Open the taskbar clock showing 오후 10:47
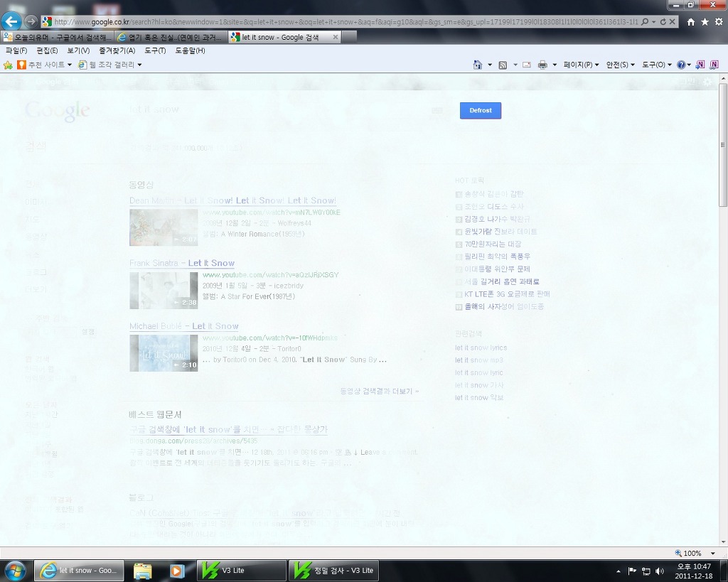The height and width of the screenshot is (582, 728). pos(694,571)
